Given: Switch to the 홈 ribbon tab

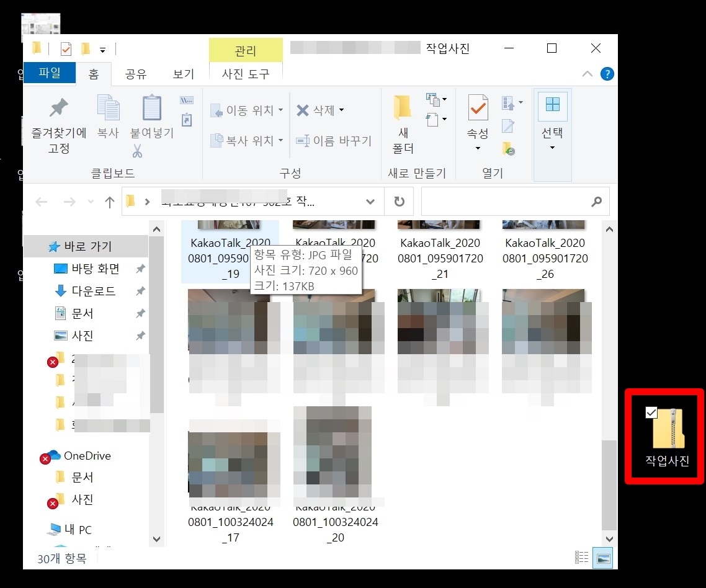Looking at the screenshot, I should 94,74.
